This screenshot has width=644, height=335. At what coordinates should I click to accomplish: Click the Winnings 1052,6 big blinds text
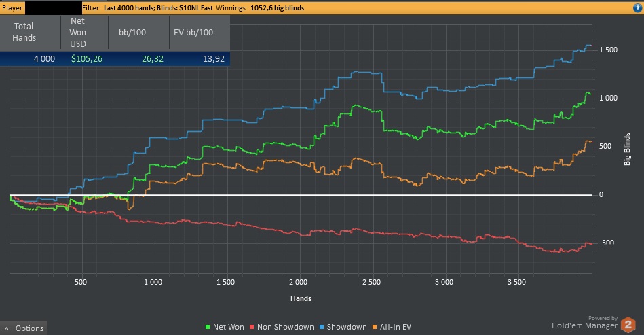[260, 7]
